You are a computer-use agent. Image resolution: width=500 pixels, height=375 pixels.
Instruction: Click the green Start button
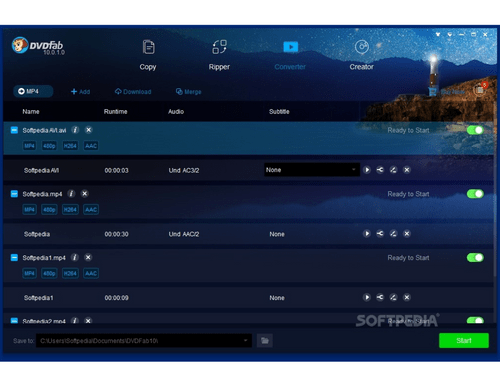(x=464, y=340)
